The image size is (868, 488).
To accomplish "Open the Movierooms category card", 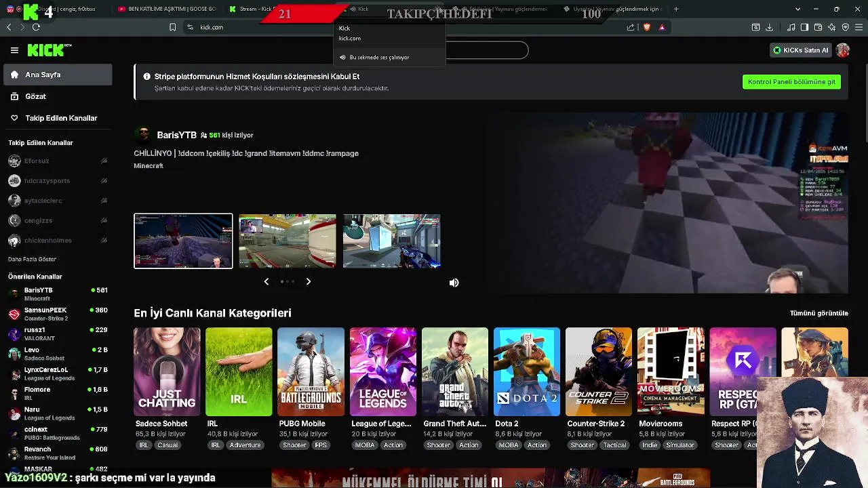I will [671, 371].
